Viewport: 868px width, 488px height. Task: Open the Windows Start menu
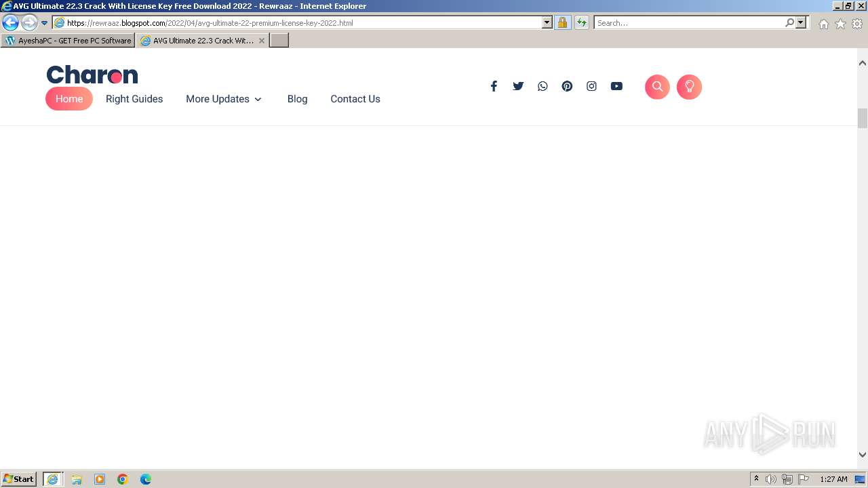point(19,479)
